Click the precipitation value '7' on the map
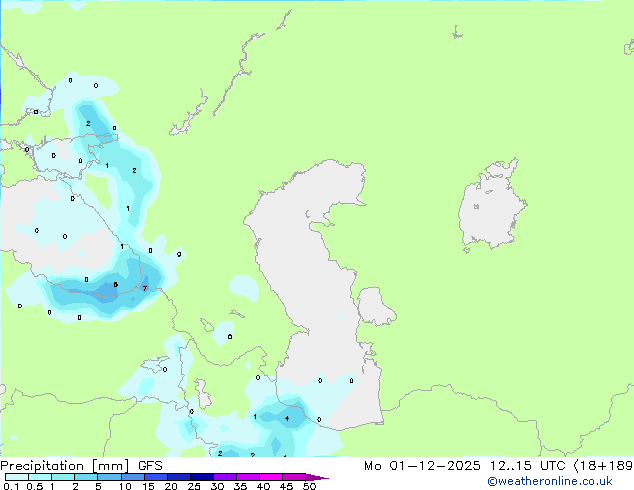The image size is (634, 490). coord(145,288)
